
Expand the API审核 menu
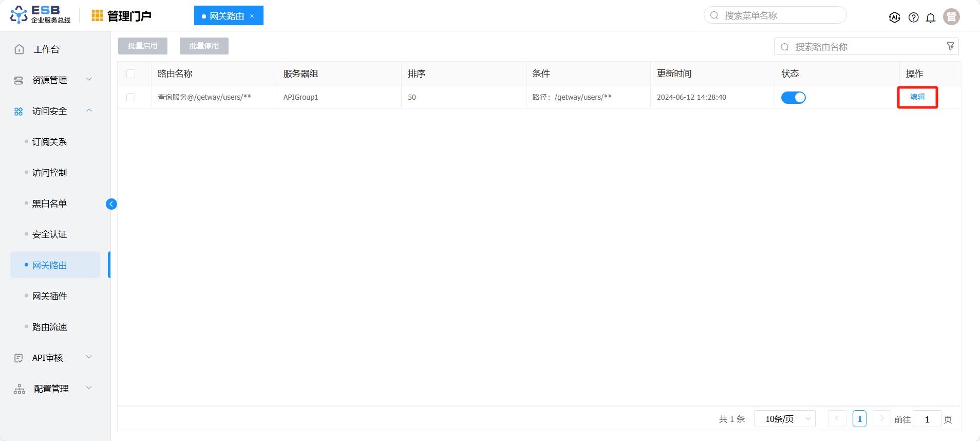53,358
